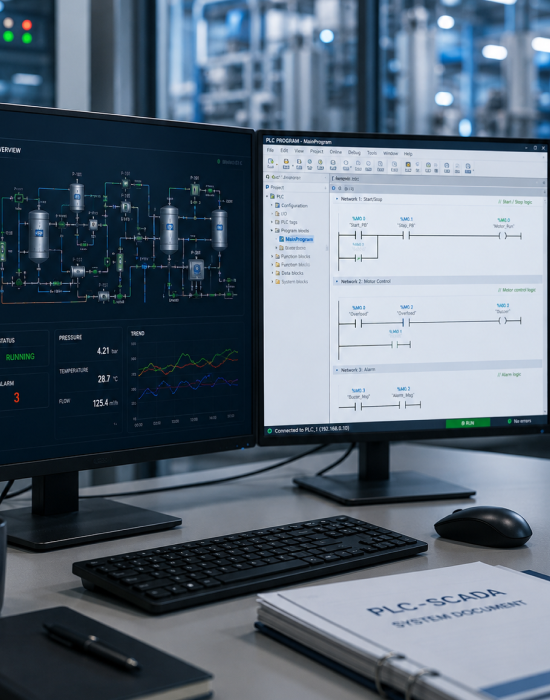Collapse the Network 1: Start/Stop section
This screenshot has height=700, width=550.
[337, 199]
